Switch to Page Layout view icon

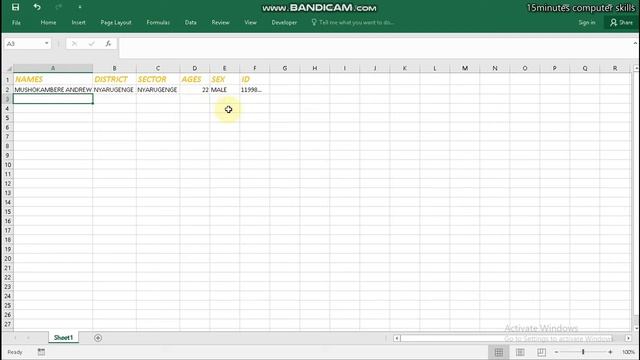[520, 352]
